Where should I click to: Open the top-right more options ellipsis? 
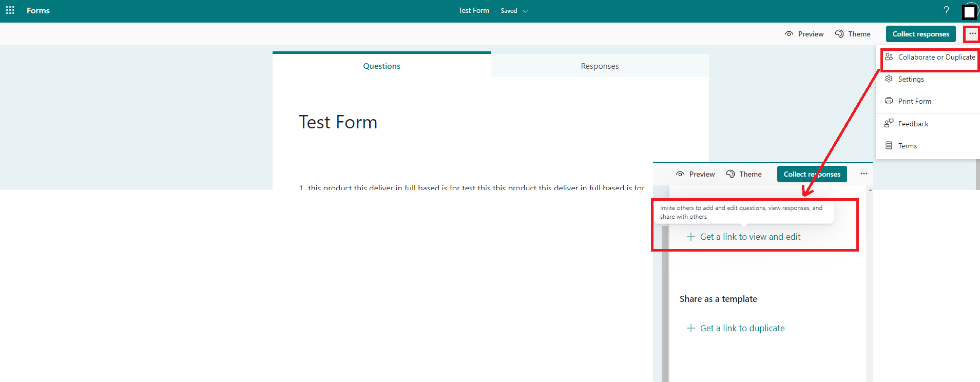point(972,34)
